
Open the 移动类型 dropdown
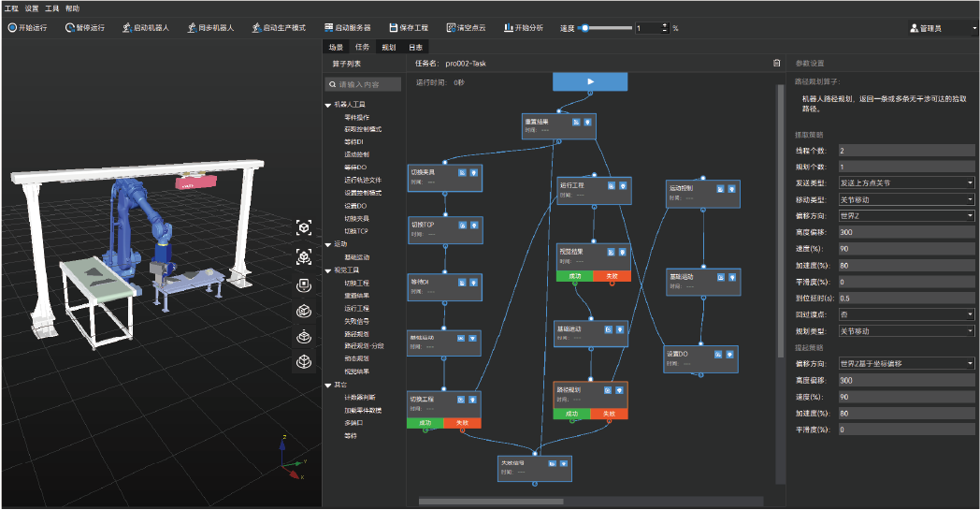pyautogui.click(x=906, y=199)
